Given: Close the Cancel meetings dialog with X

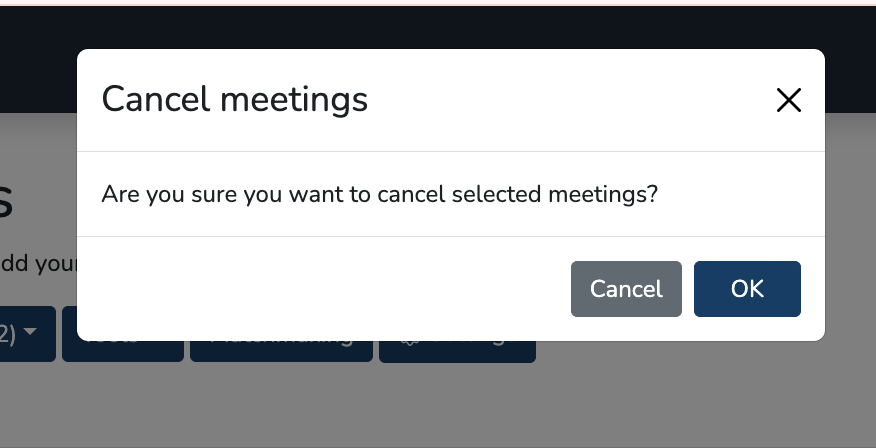Looking at the screenshot, I should [789, 100].
